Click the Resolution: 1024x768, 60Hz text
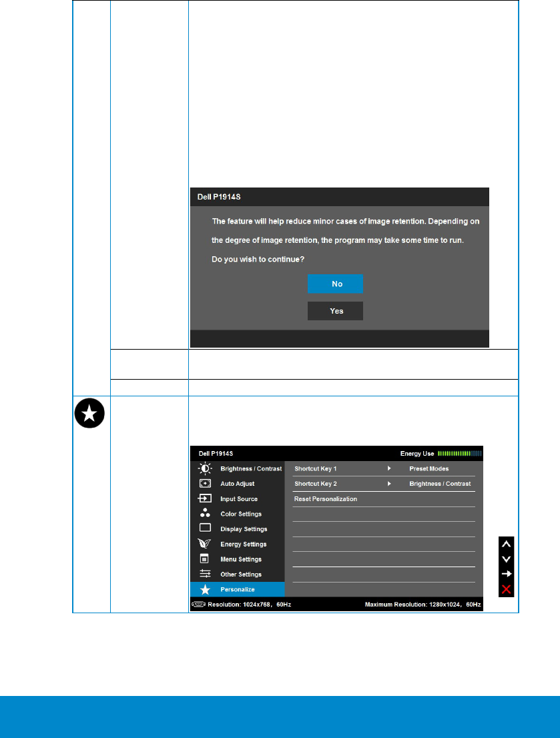The width and height of the screenshot is (560, 738). (x=250, y=605)
